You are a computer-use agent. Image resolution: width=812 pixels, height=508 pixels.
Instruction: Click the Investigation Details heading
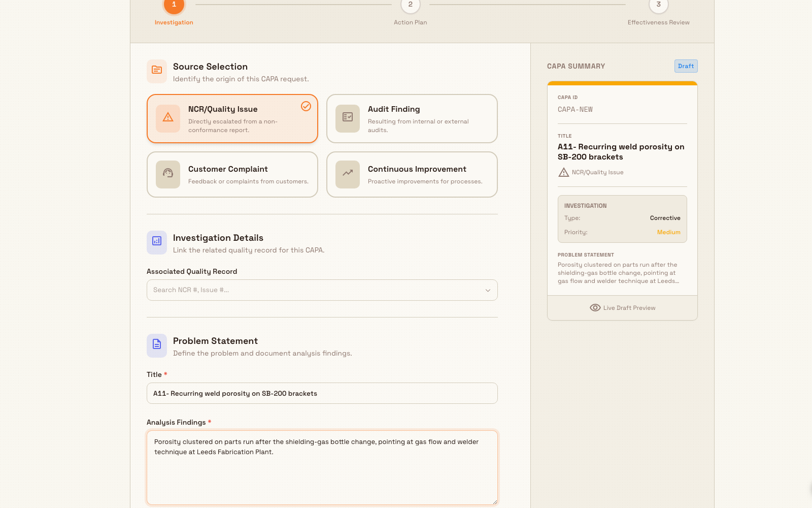click(218, 238)
